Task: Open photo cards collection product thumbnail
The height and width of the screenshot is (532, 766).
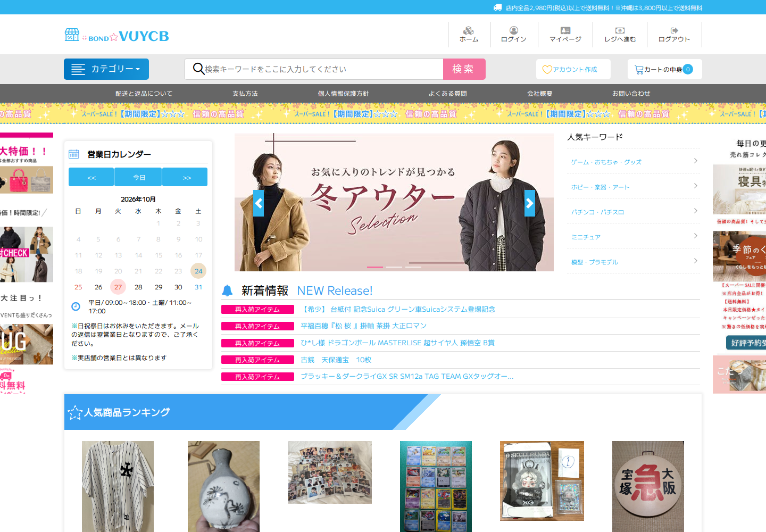Action: [330, 472]
